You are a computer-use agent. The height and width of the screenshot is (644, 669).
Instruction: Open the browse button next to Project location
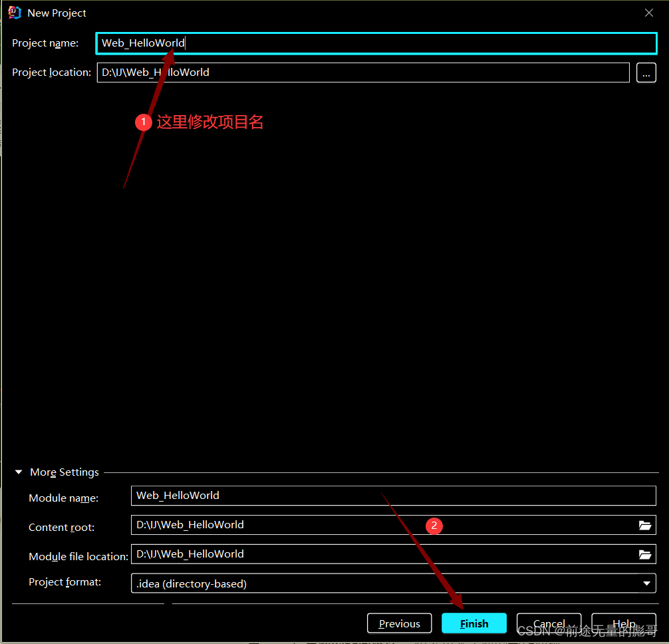[646, 73]
